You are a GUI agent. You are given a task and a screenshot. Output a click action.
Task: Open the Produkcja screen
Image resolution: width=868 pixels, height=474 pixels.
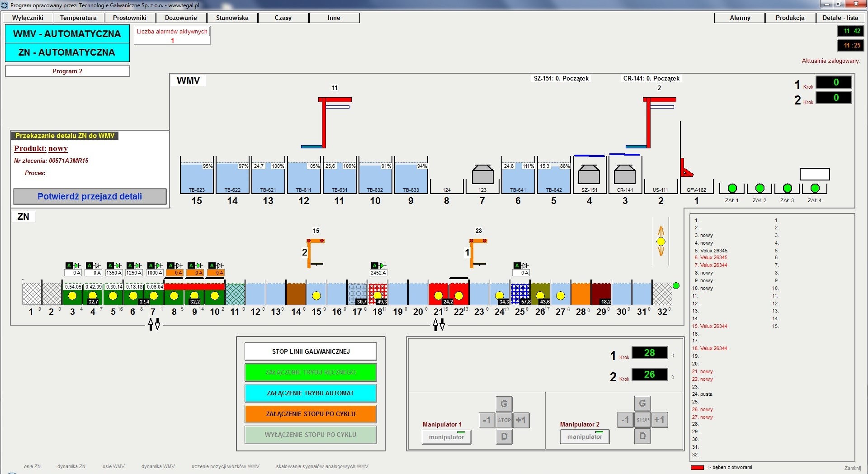[x=790, y=18]
